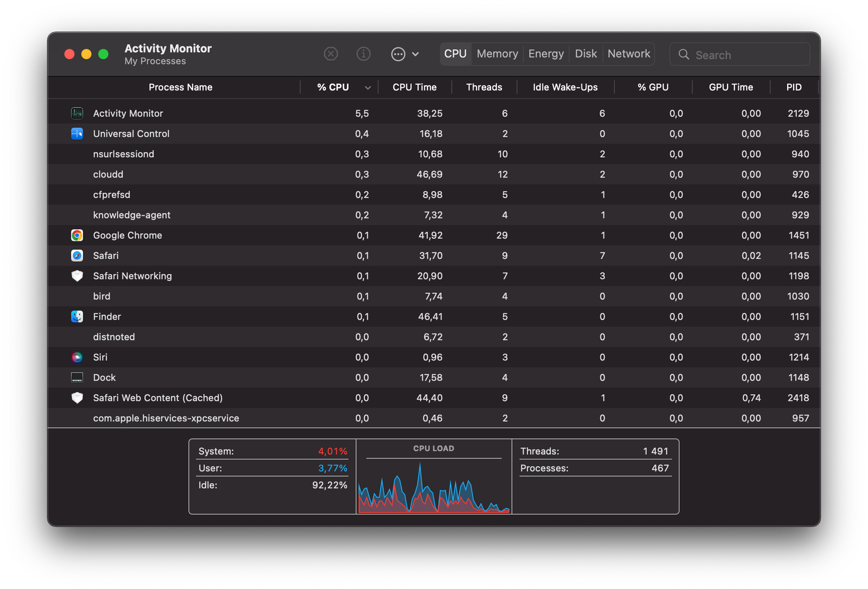Click in the Search field
The height and width of the screenshot is (589, 868).
[740, 54]
